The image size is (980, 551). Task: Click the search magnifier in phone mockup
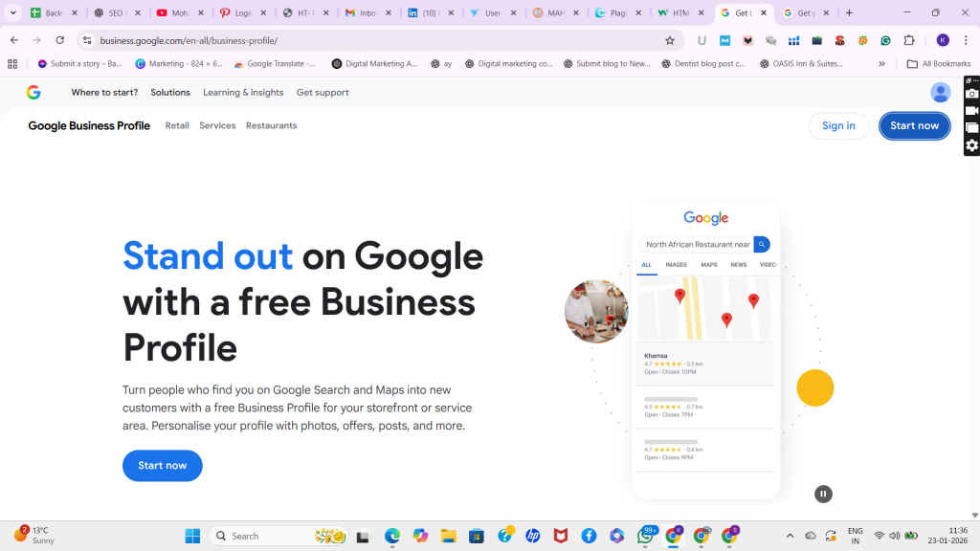(762, 244)
